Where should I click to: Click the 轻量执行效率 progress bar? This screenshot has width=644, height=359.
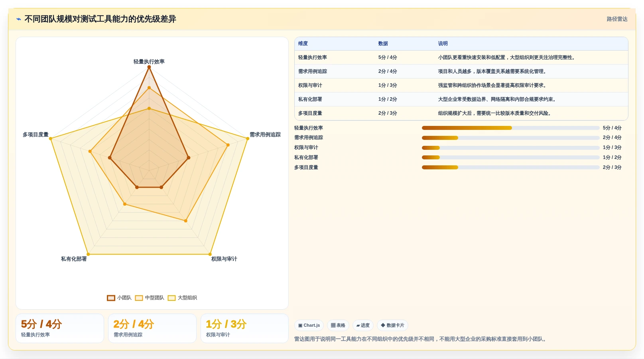click(x=511, y=128)
